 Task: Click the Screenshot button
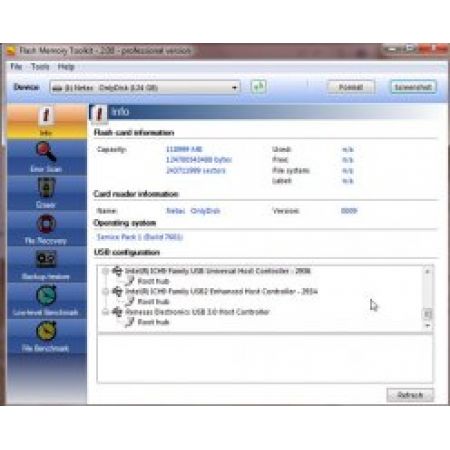(x=413, y=87)
